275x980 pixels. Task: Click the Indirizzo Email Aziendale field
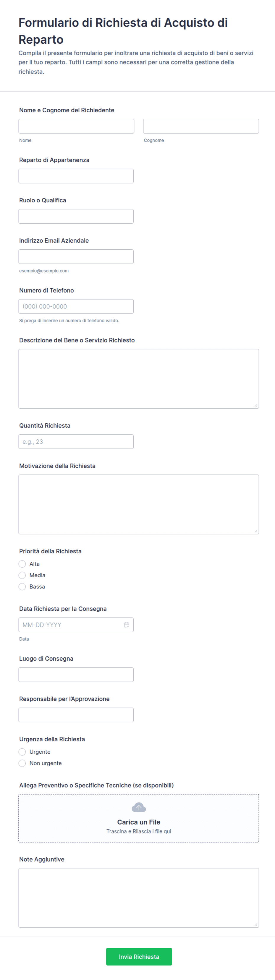(76, 256)
